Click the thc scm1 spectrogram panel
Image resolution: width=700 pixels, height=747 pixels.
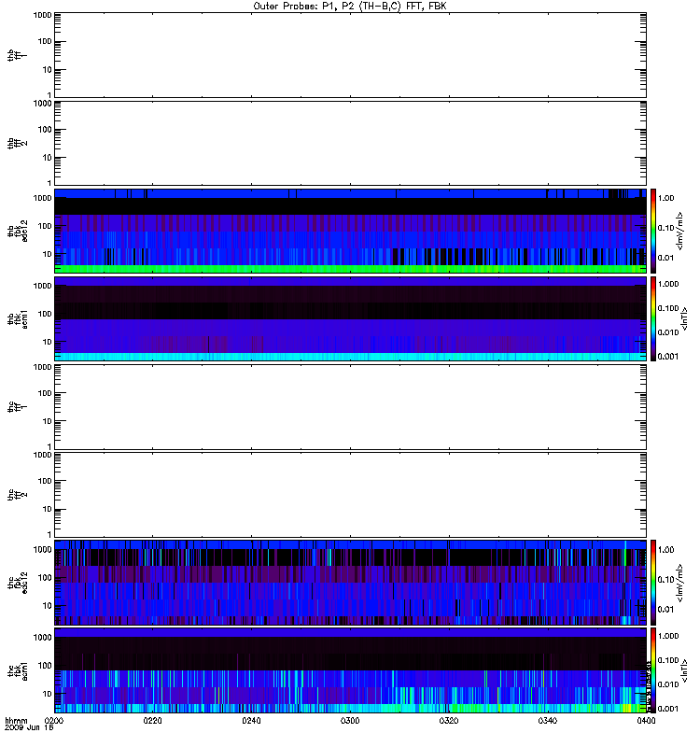pyautogui.click(x=350, y=670)
